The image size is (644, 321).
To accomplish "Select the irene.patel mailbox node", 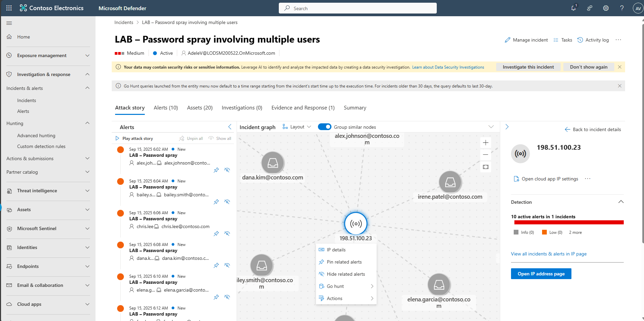I will (450, 182).
